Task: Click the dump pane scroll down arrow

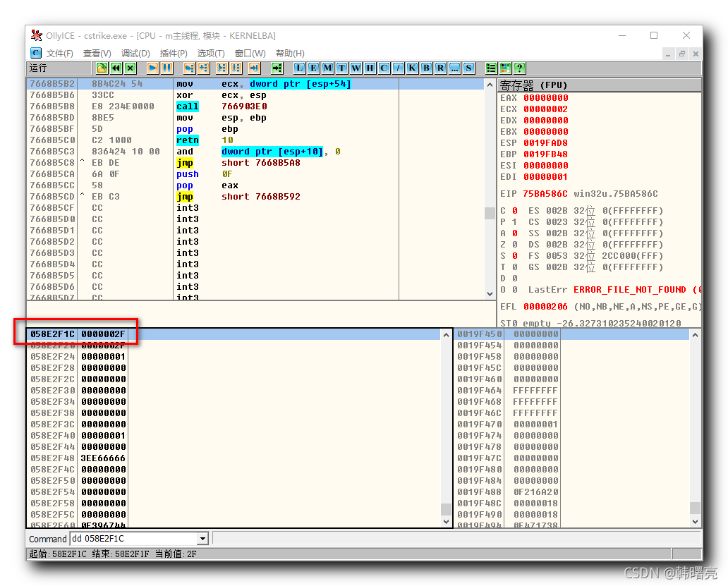Action: click(446, 522)
